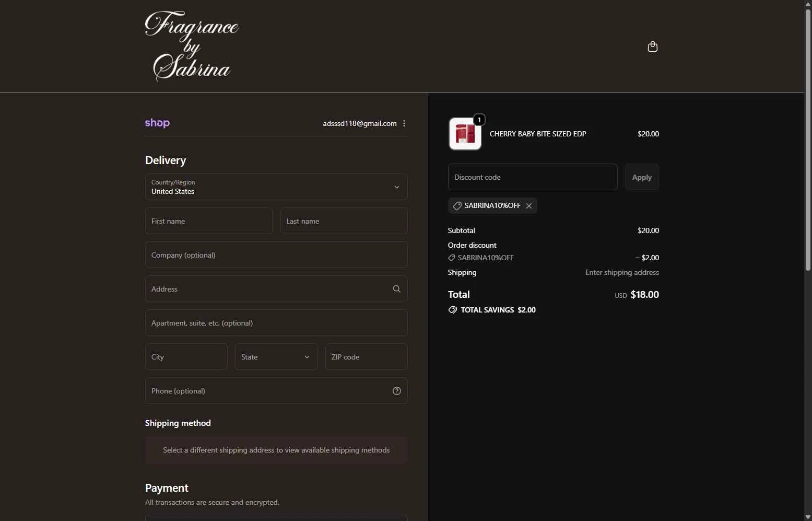812x521 pixels.
Task: Click the '– $2.00' discount amount
Action: pos(647,258)
